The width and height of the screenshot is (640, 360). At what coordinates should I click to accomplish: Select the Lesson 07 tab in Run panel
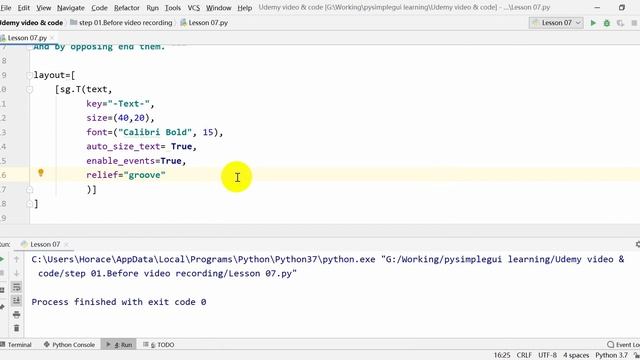tap(45, 244)
